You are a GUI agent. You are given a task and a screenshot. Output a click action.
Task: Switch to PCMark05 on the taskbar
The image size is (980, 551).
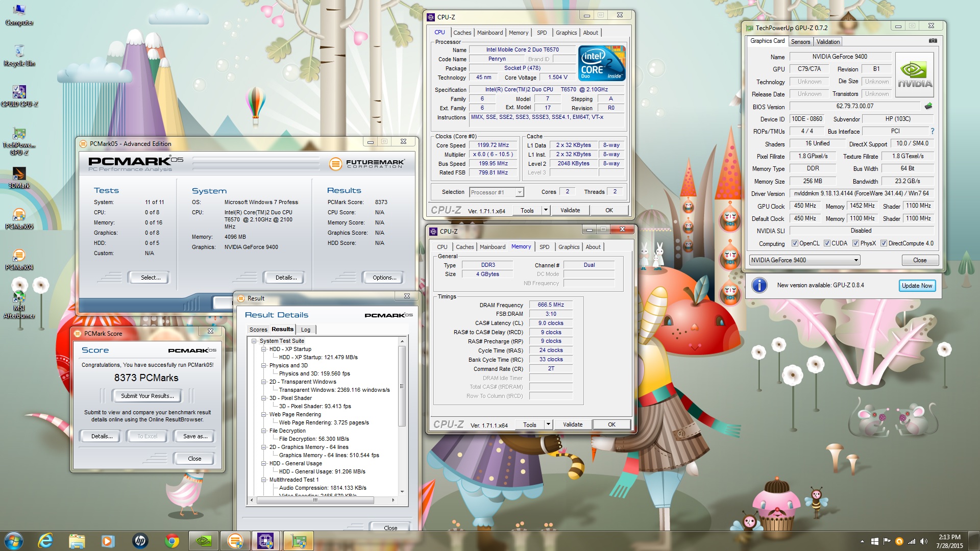[235, 541]
